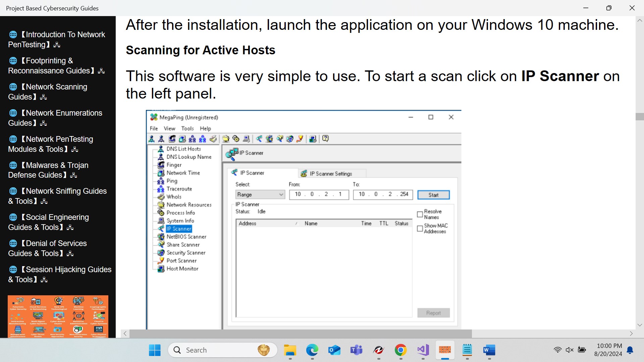This screenshot has width=644, height=362.
Task: Open Google Chrome from the taskbar
Action: tap(400, 350)
